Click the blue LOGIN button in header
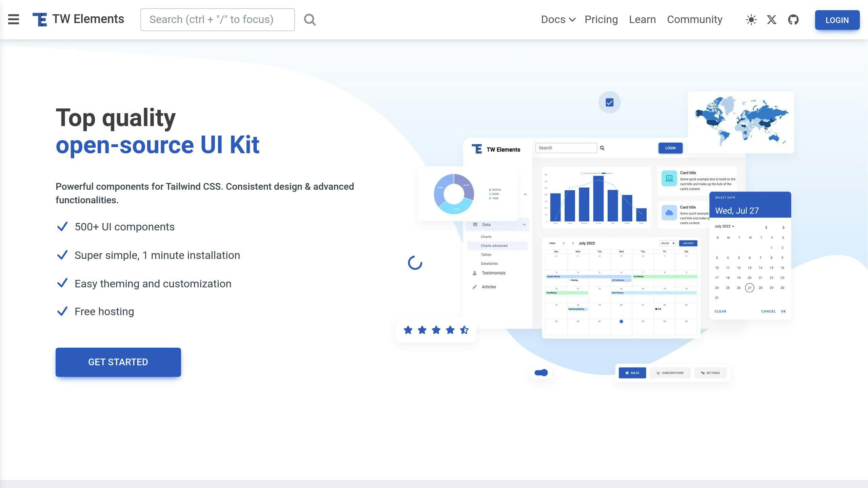The height and width of the screenshot is (488, 868). (x=837, y=20)
